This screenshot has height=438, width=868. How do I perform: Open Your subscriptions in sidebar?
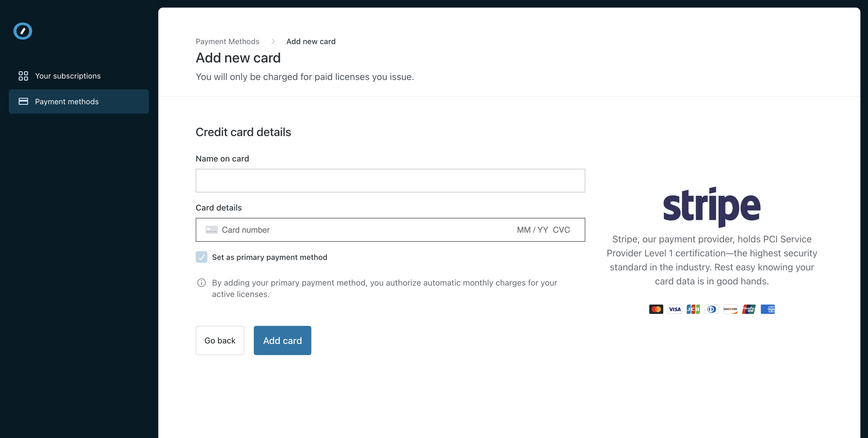coord(68,76)
